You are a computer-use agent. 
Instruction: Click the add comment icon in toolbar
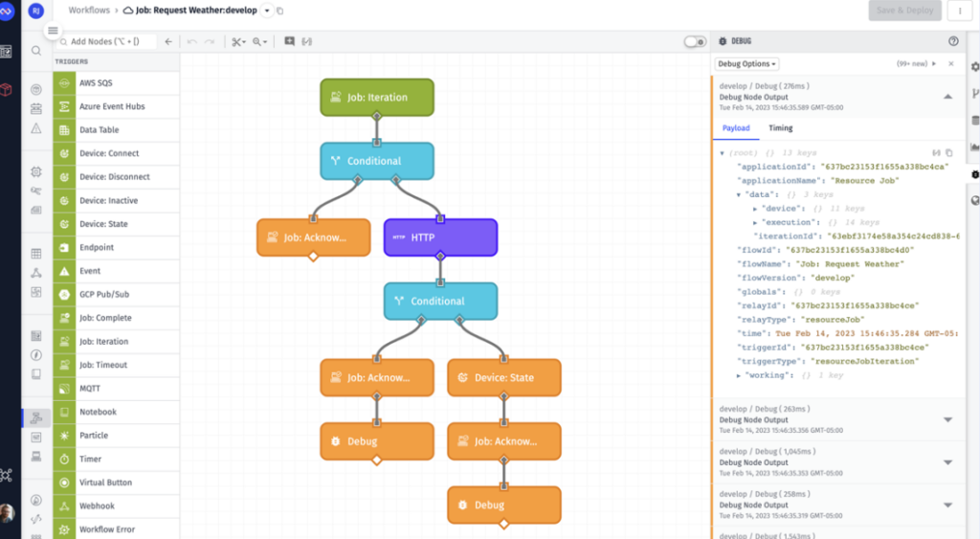click(x=289, y=42)
